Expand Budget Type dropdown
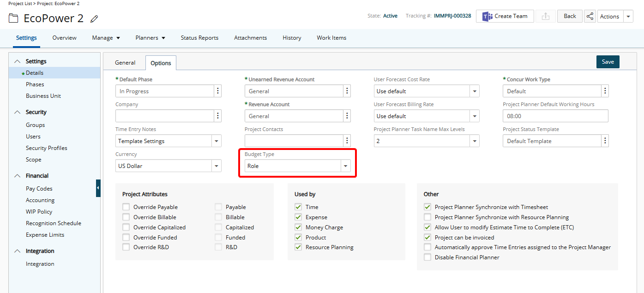Viewport: 644px width, 293px height. [345, 166]
